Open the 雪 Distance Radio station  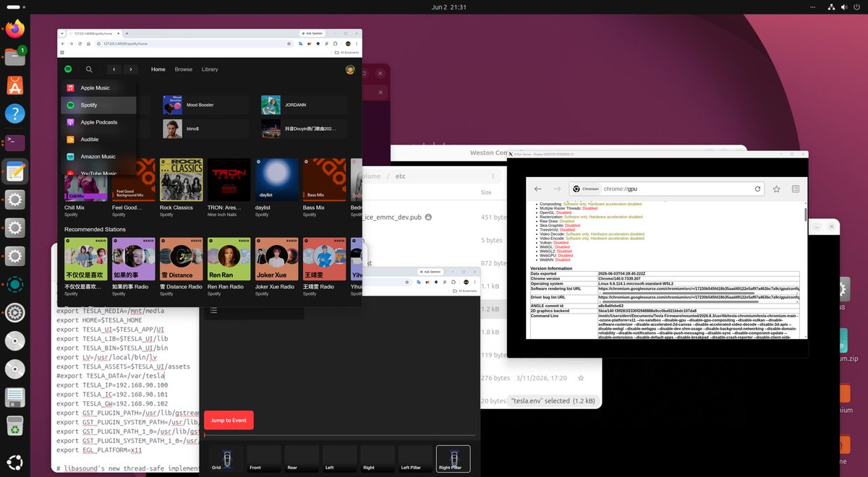pos(181,259)
